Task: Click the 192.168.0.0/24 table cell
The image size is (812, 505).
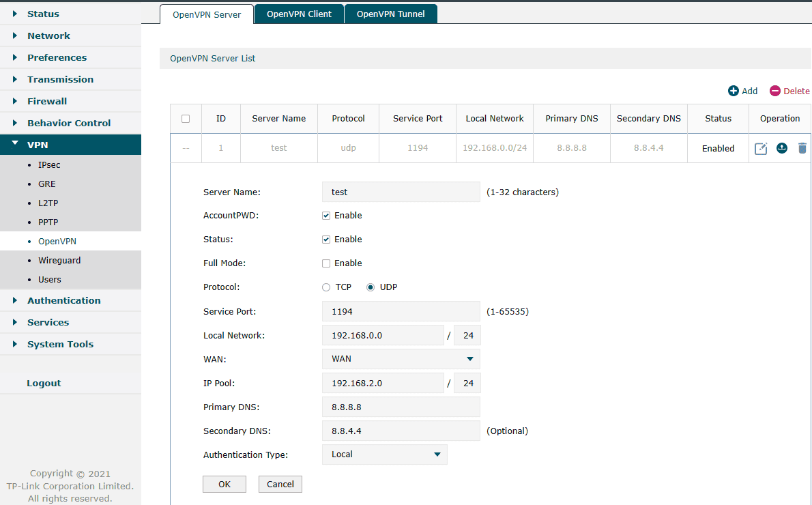Action: [495, 148]
